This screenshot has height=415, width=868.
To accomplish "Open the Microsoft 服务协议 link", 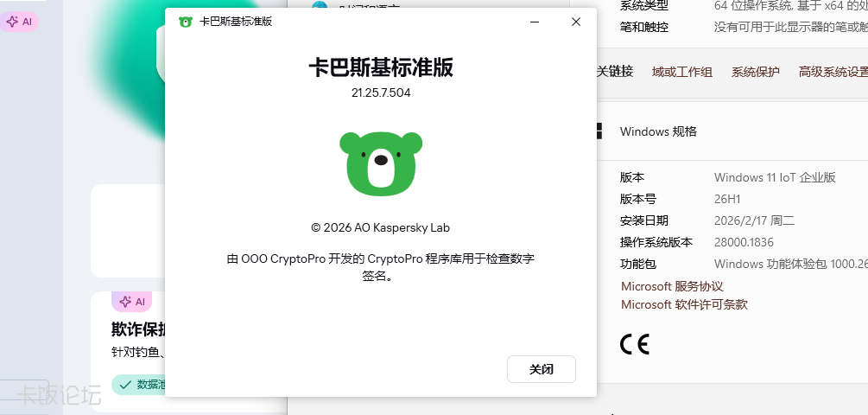I will point(672,286).
